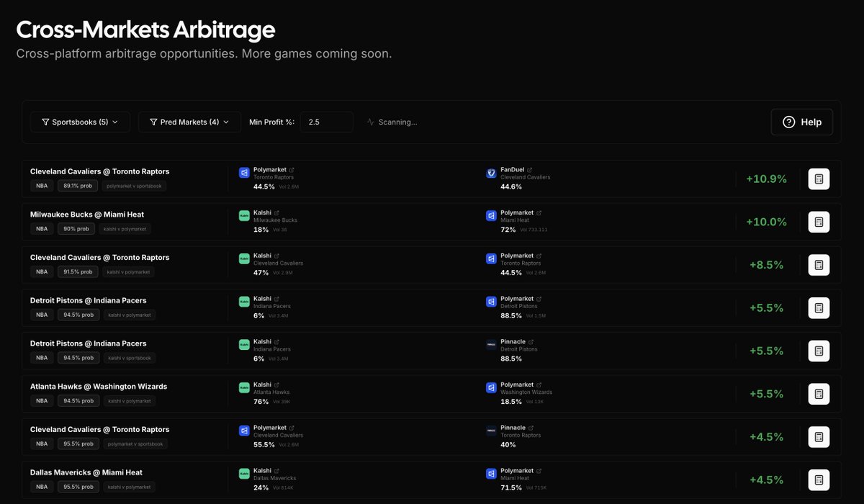864x504 pixels.
Task: Click NBA tag in Dallas Mavericks row
Action: coord(42,487)
